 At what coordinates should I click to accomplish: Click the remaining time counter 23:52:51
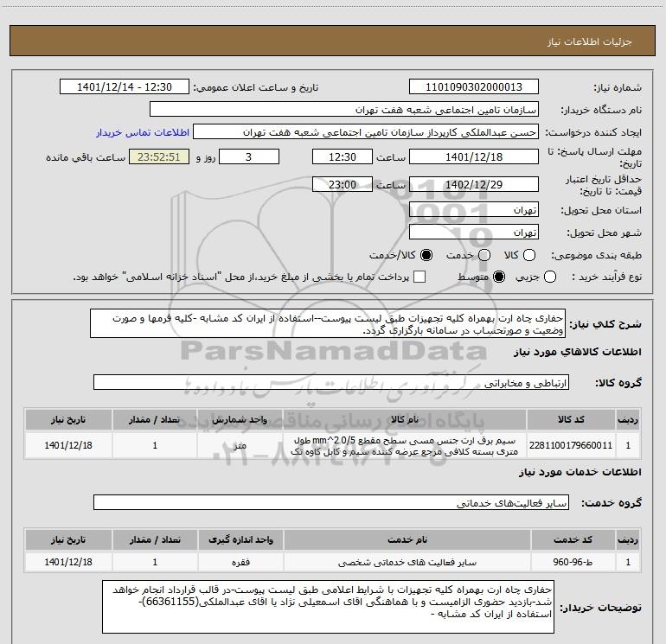point(159,156)
